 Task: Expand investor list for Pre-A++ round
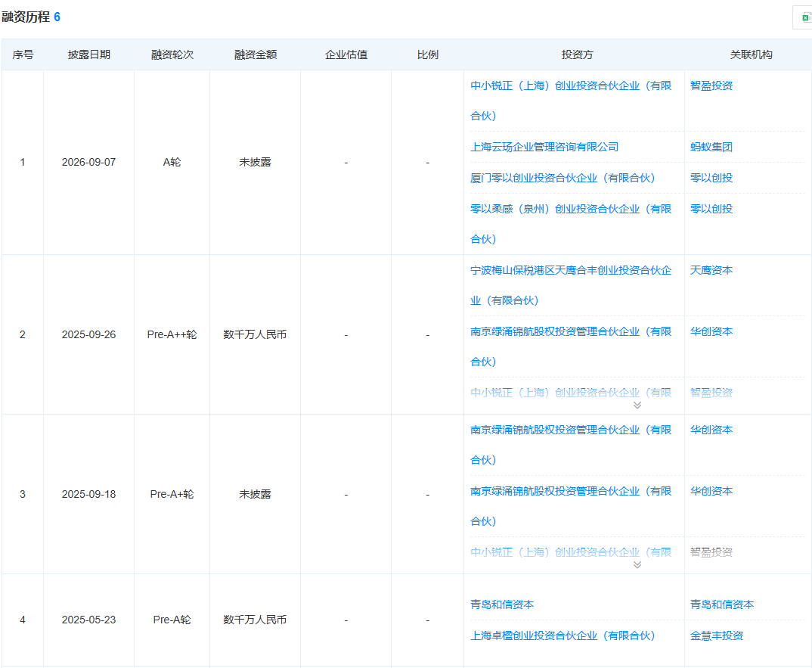tap(637, 405)
